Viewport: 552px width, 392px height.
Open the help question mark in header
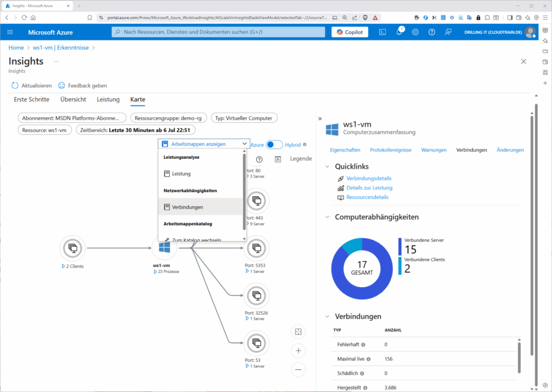coord(432,32)
